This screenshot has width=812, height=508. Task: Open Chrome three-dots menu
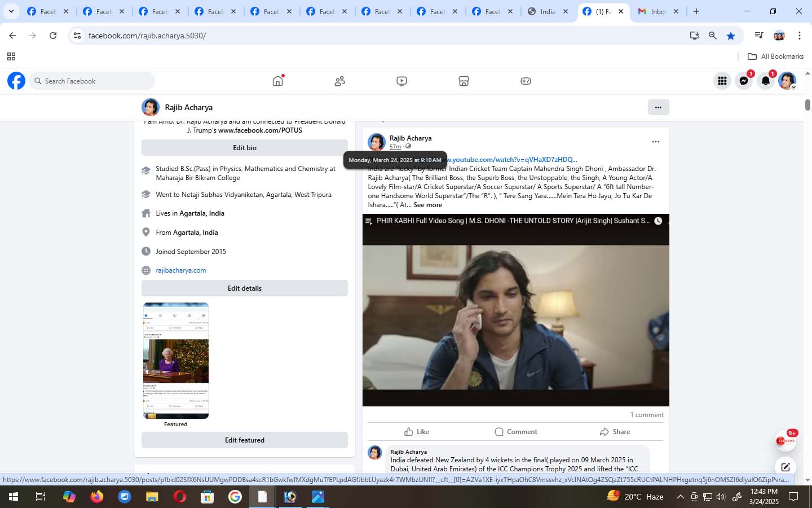[799, 36]
